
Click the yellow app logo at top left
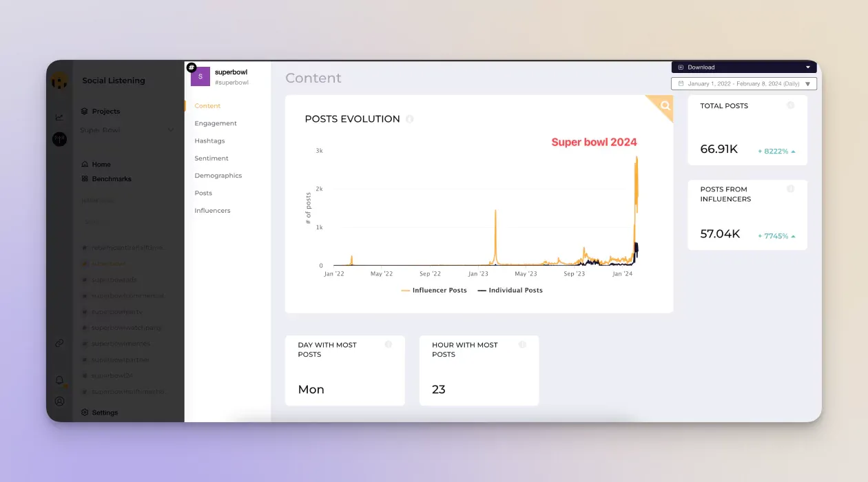pyautogui.click(x=60, y=81)
